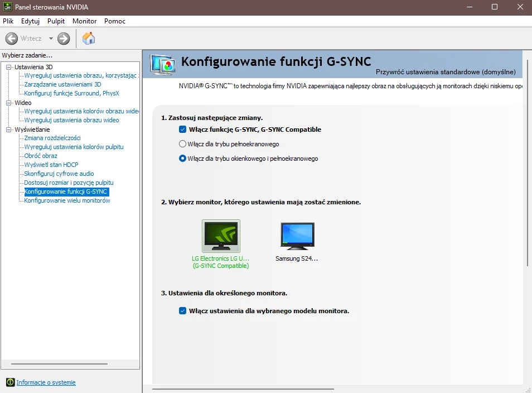The width and height of the screenshot is (532, 393).
Task: Click the Back arrow icon in toolbar
Action: pos(12,39)
